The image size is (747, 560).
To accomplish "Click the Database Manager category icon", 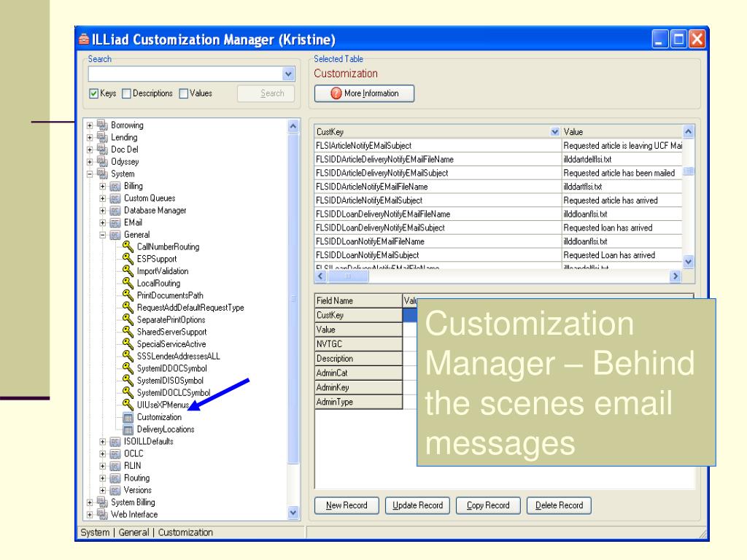I will point(115,211).
